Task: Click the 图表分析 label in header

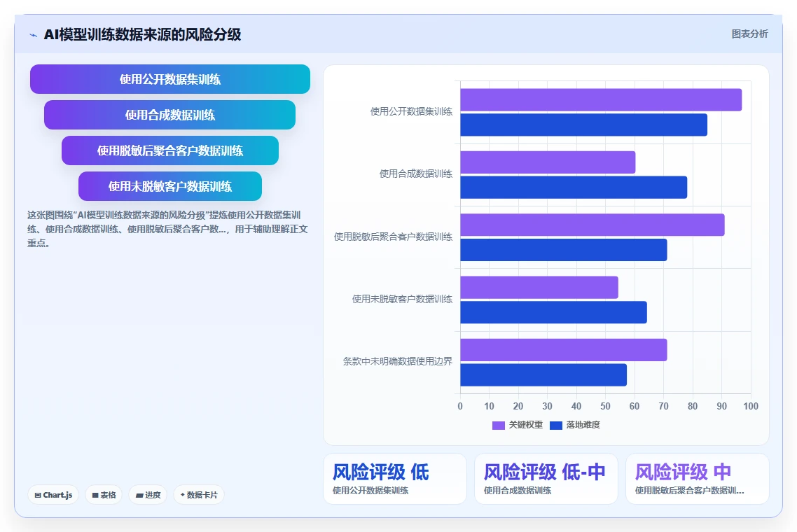Action: [749, 34]
